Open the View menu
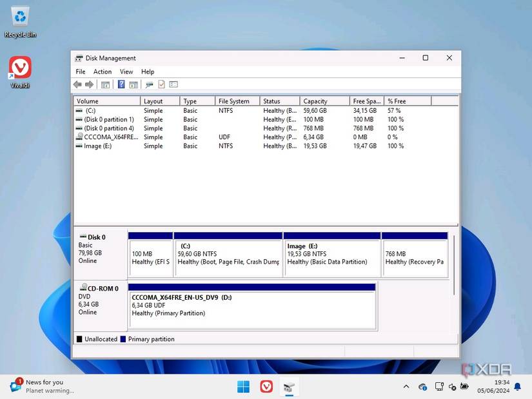This screenshot has width=532, height=399. (126, 72)
